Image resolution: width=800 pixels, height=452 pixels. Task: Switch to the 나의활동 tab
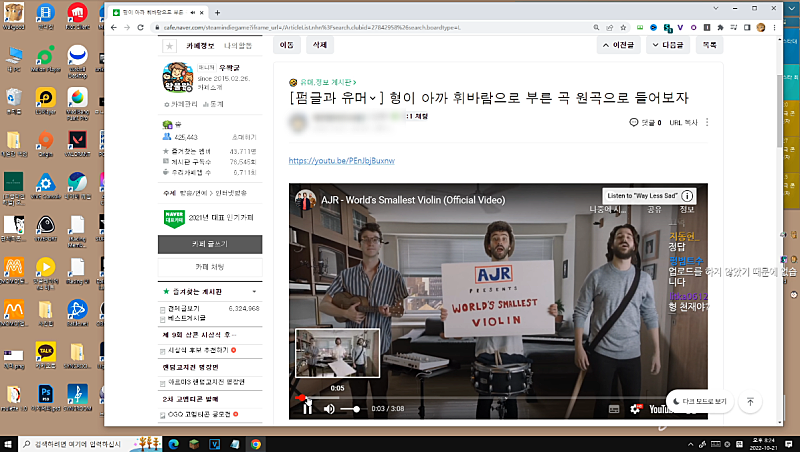238,46
